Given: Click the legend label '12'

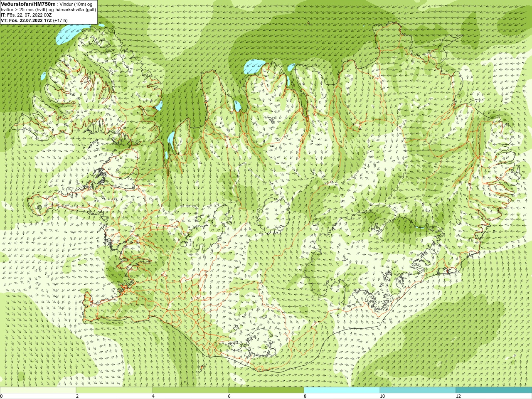Looking at the screenshot, I should (x=458, y=396).
